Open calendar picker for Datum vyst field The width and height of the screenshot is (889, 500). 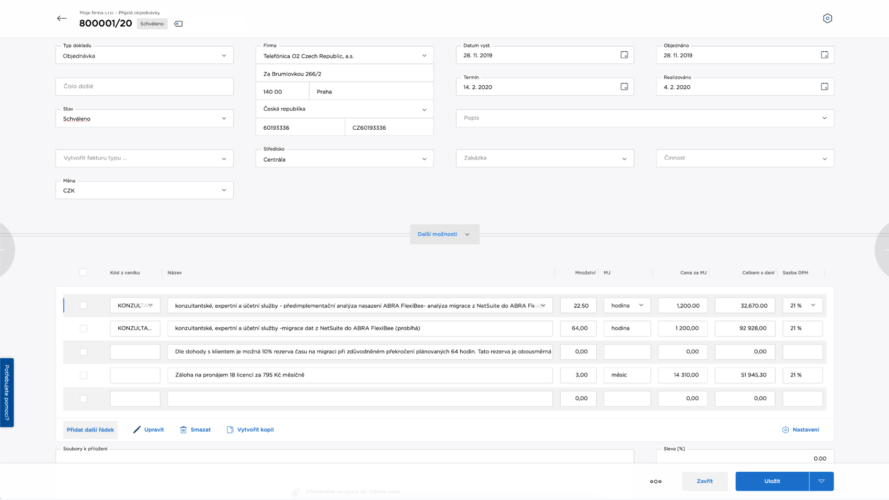[624, 56]
